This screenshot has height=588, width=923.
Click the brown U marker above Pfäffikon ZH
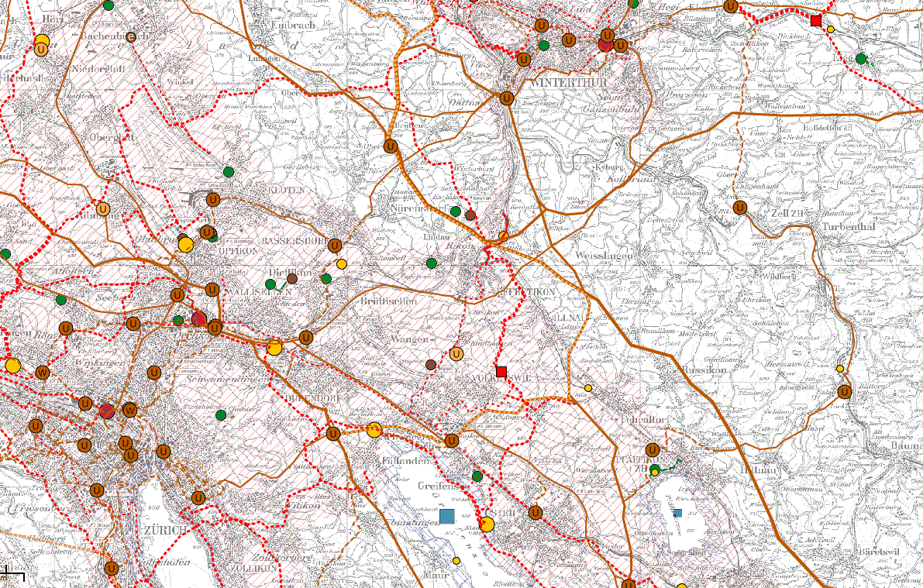tap(653, 450)
